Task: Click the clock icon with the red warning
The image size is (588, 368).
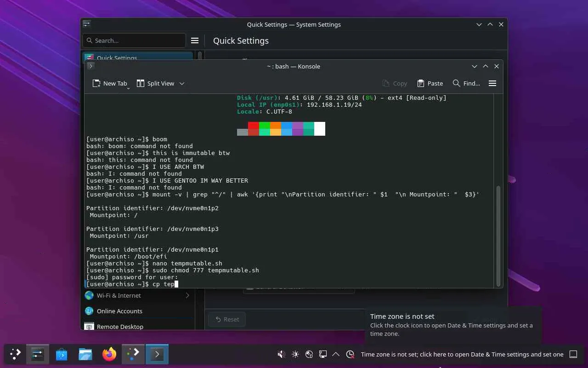Action: pos(350,354)
